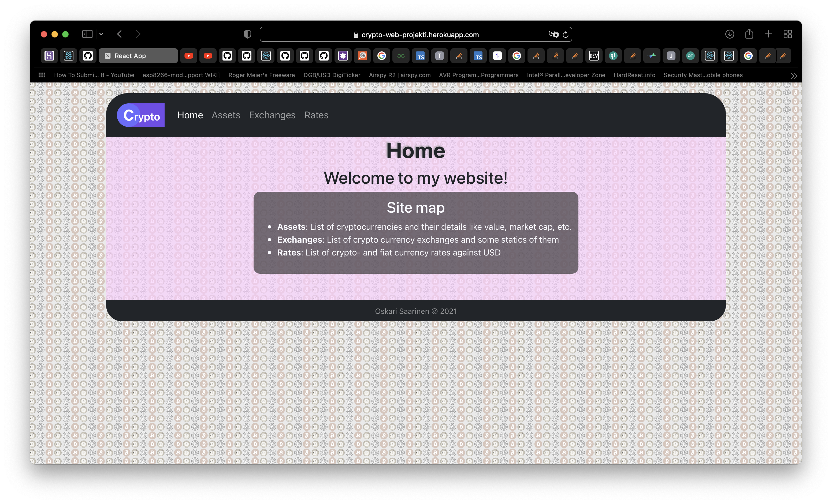The width and height of the screenshot is (832, 504).
Task: Close the React App tab
Action: click(x=108, y=56)
